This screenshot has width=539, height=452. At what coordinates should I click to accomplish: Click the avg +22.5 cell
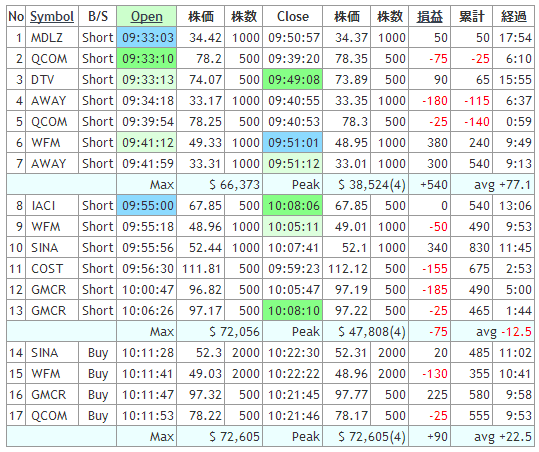492,436
